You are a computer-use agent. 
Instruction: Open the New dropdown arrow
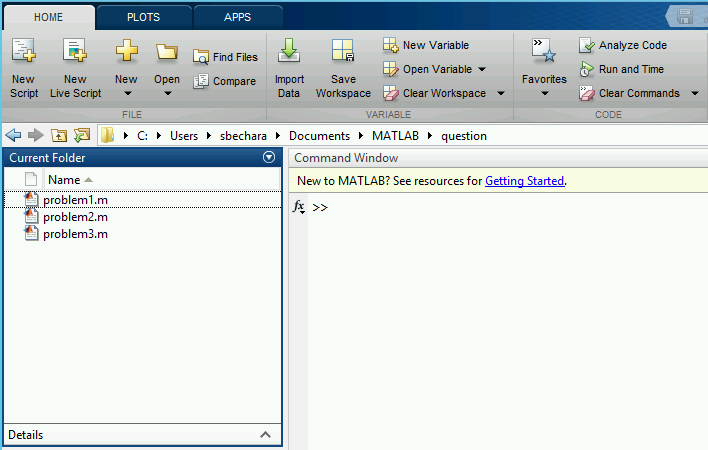(x=128, y=93)
